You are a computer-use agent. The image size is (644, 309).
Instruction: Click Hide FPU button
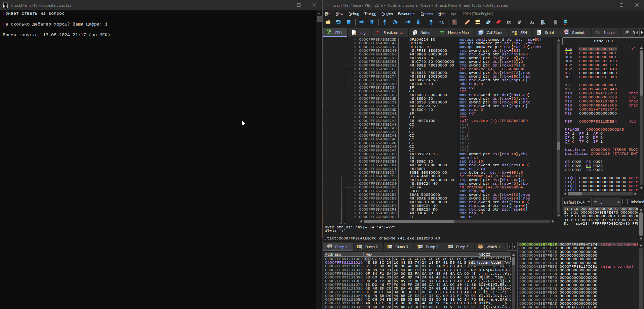[x=603, y=41]
